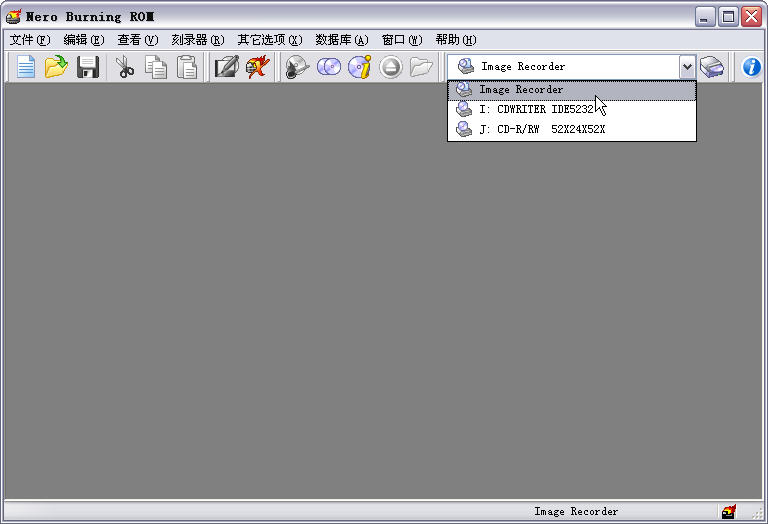The width and height of the screenshot is (768, 524).
Task: Save with the floppy disk icon
Action: click(88, 67)
